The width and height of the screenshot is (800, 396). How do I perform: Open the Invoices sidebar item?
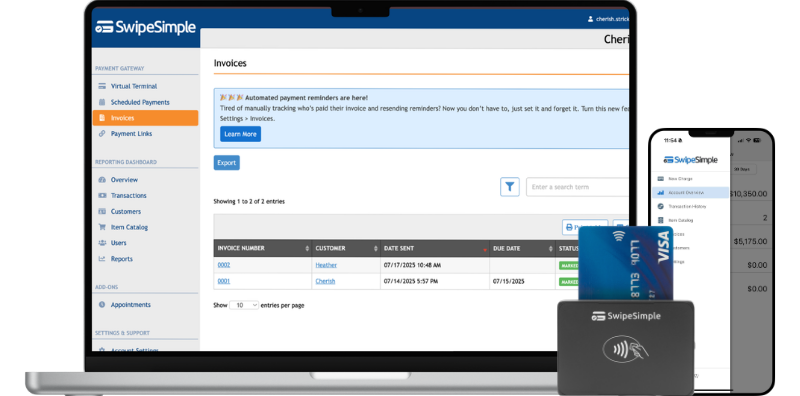click(x=145, y=118)
